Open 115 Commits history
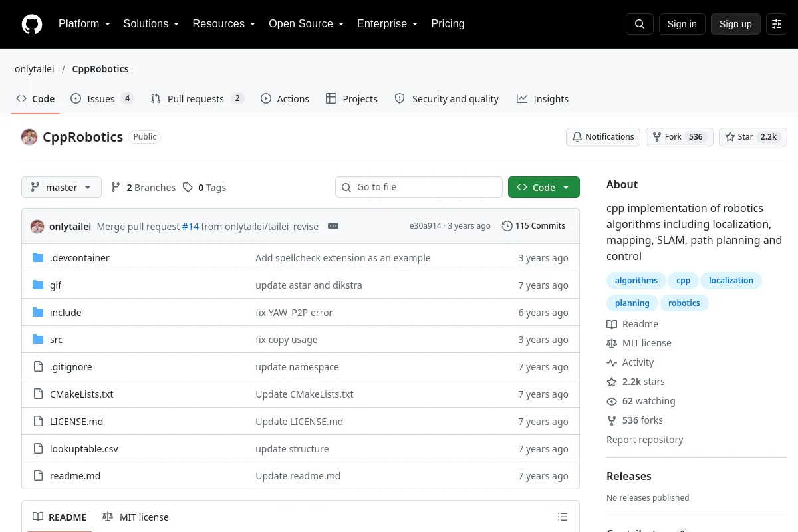The width and height of the screenshot is (798, 532). coord(533,226)
